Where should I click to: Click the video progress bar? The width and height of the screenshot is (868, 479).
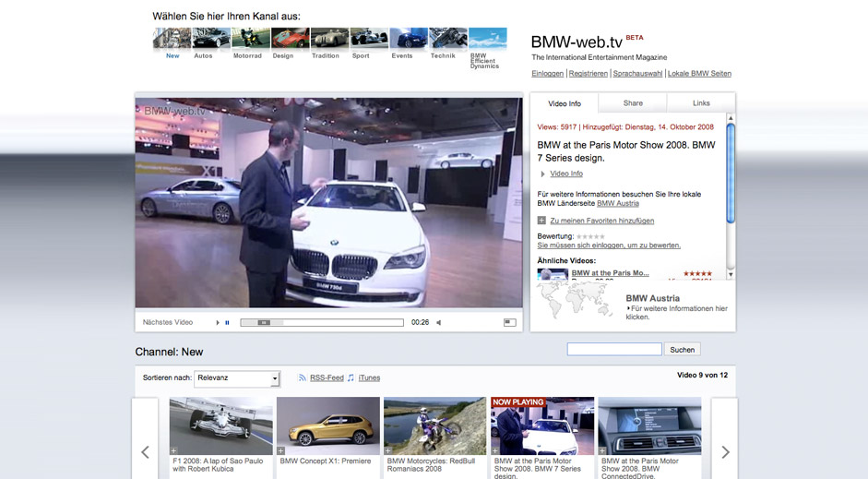(322, 322)
